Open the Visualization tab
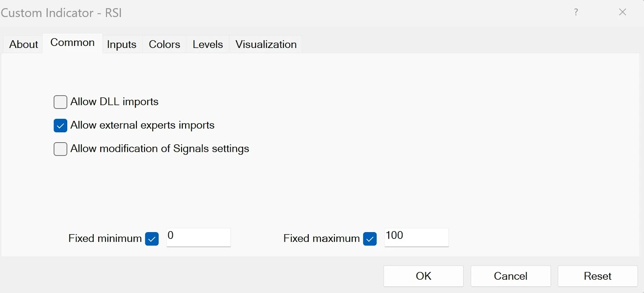This screenshot has height=293, width=644. coord(266,44)
